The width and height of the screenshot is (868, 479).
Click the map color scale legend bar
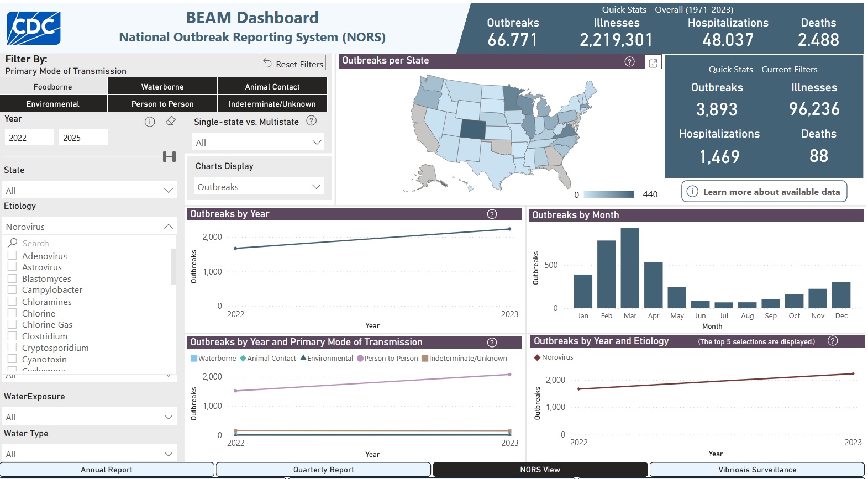point(609,194)
